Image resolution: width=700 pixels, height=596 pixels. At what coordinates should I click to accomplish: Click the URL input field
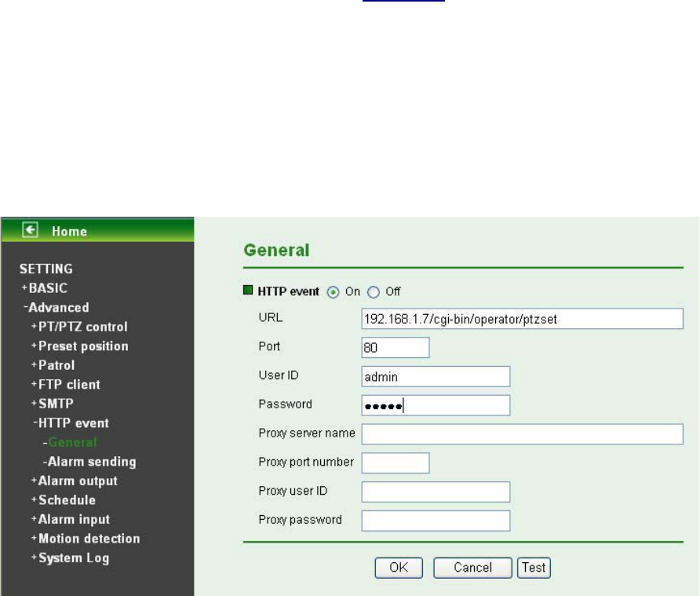pyautogui.click(x=523, y=319)
